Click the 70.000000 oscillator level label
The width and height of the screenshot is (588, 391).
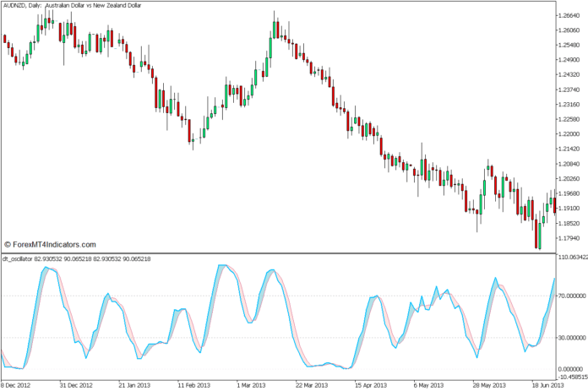point(570,296)
